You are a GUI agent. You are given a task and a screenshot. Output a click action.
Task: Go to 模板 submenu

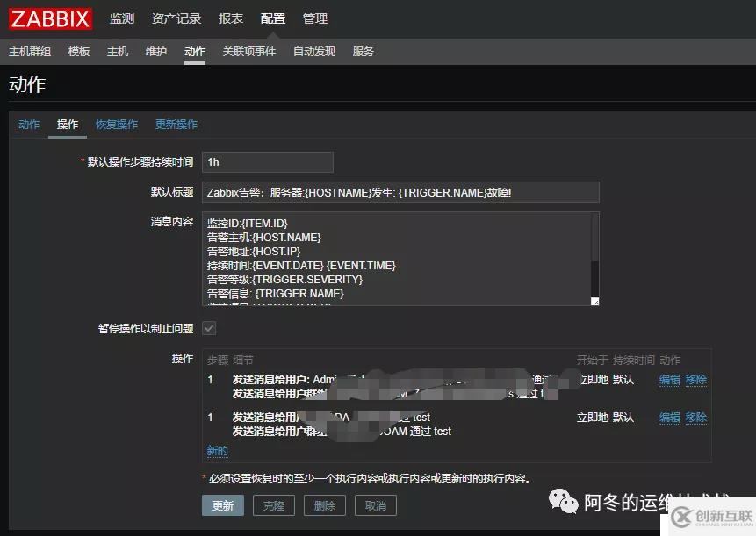pyautogui.click(x=79, y=52)
